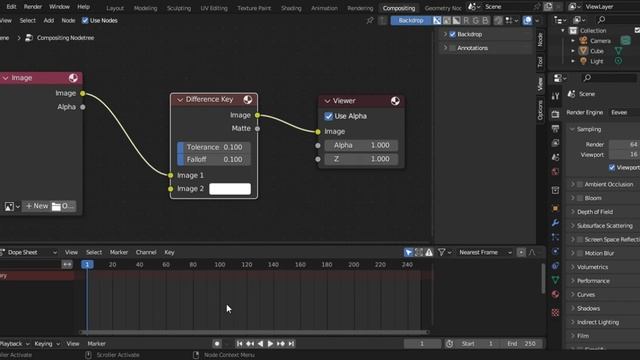640x360 pixels.
Task: Toggle the Use Nodes checkbox
Action: 85,20
